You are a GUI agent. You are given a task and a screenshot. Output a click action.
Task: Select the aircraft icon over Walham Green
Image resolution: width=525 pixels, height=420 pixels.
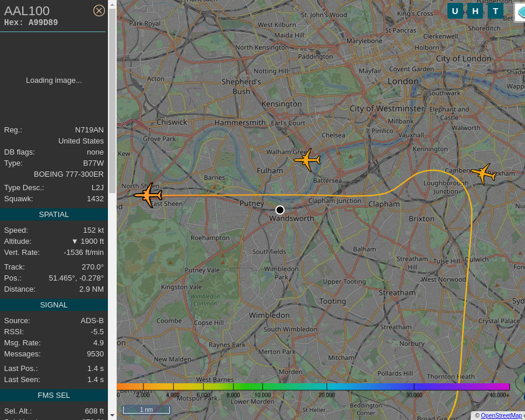coord(307,160)
